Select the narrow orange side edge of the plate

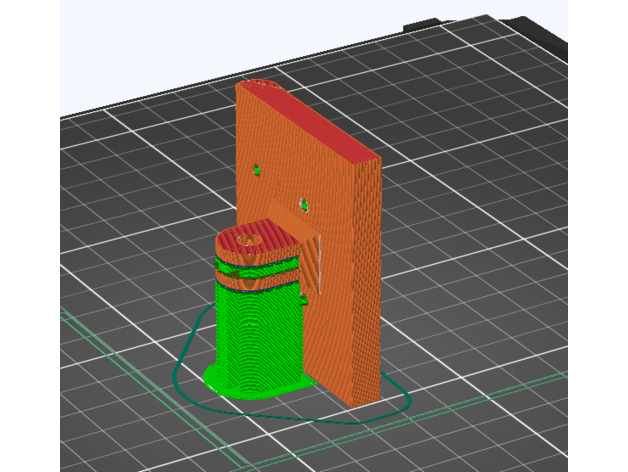[x=368, y=280]
